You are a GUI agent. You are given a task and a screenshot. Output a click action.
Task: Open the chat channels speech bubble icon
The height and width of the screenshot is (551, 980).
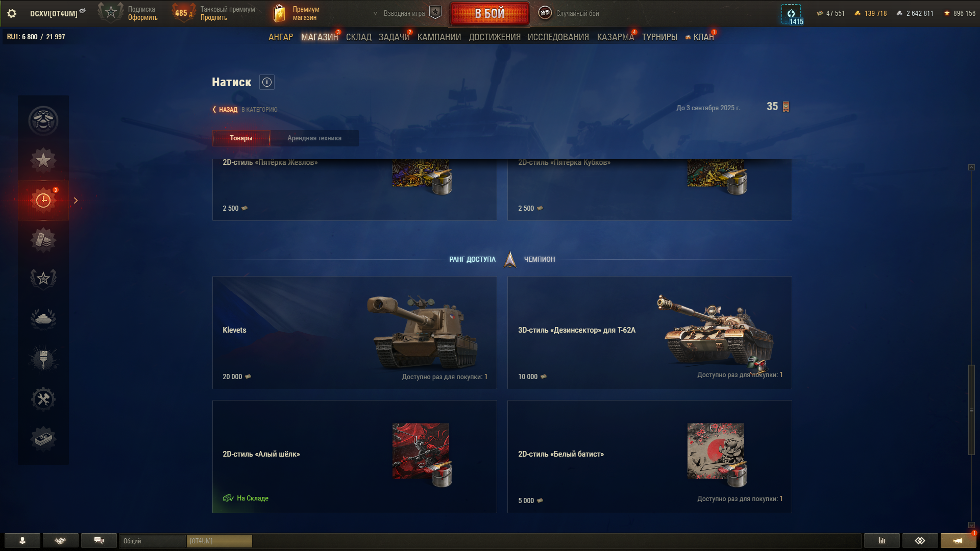pos(99,541)
